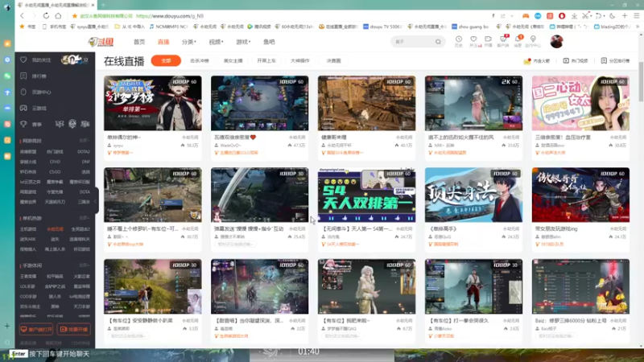This screenshot has height=362, width=644.
Task: Go to 首页 in top navigation
Action: pyautogui.click(x=139, y=42)
